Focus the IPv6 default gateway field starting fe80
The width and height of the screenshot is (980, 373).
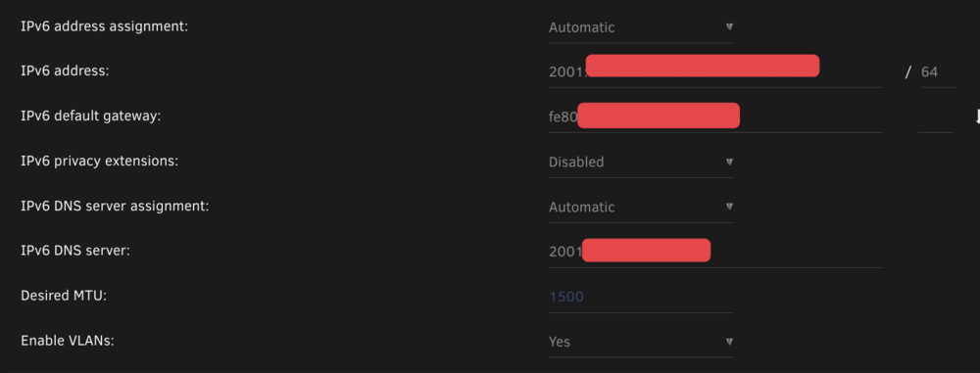coord(715,117)
